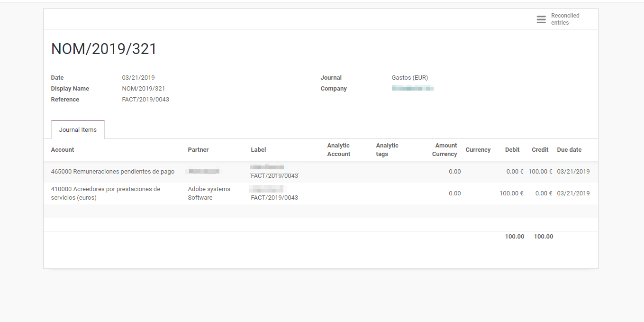Click the debit total 100.00

[x=514, y=236]
